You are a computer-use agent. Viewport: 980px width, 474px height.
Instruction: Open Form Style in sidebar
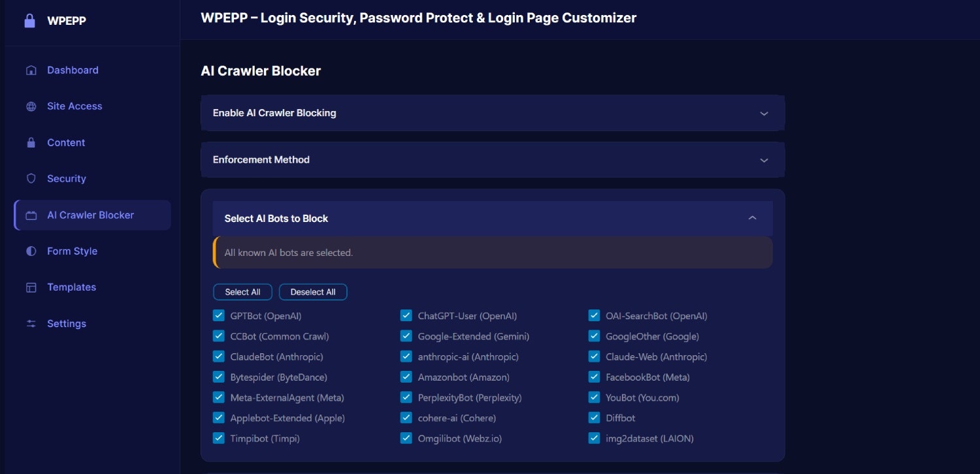92,251
